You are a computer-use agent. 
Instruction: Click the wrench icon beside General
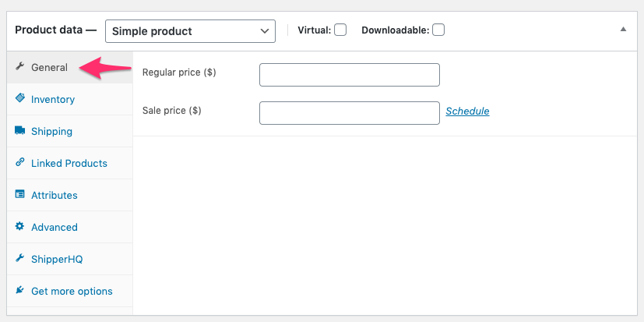click(x=20, y=67)
